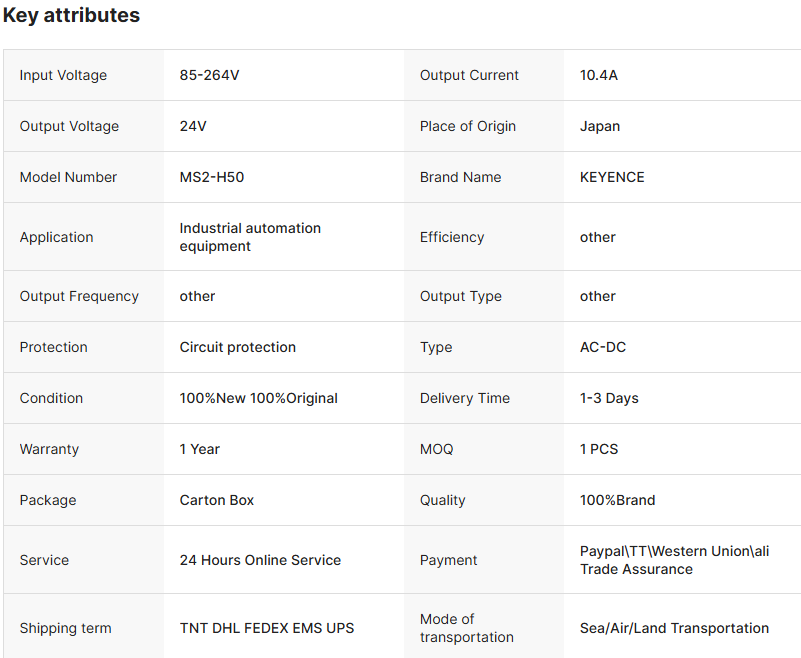Click the 85-264V input voltage value

tap(209, 75)
